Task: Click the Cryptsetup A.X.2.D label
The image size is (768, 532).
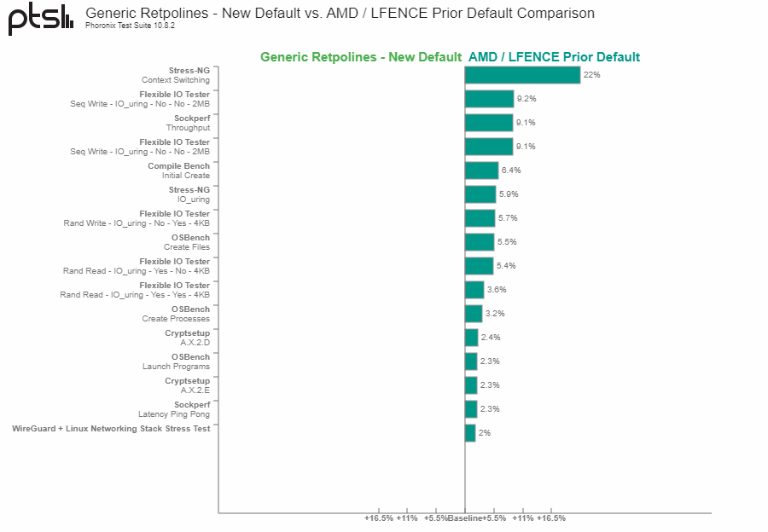Action: click(x=187, y=338)
